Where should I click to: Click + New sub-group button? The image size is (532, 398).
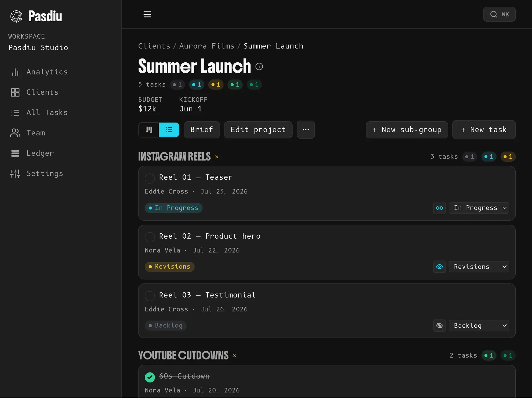tap(407, 130)
